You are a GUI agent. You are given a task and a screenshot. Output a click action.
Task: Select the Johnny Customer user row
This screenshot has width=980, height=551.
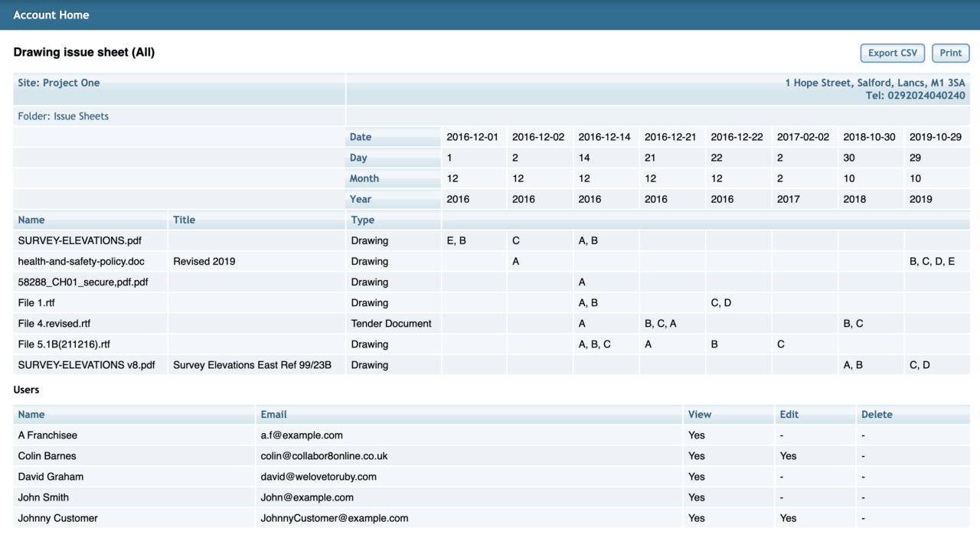click(x=58, y=518)
